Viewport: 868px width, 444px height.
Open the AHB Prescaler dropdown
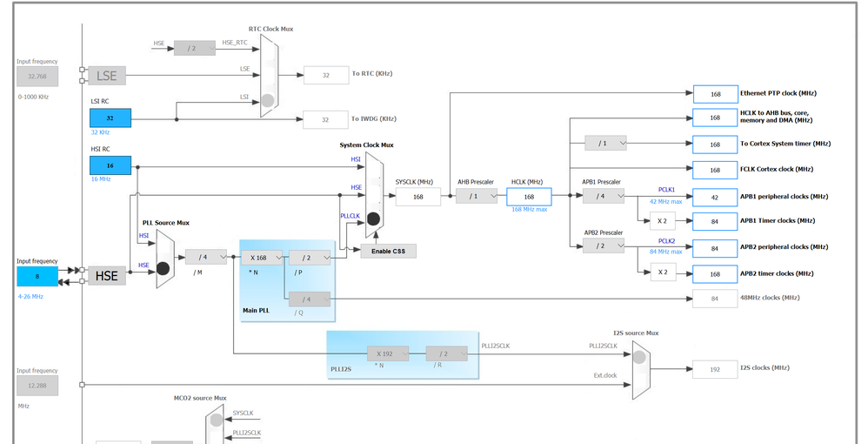pyautogui.click(x=477, y=196)
